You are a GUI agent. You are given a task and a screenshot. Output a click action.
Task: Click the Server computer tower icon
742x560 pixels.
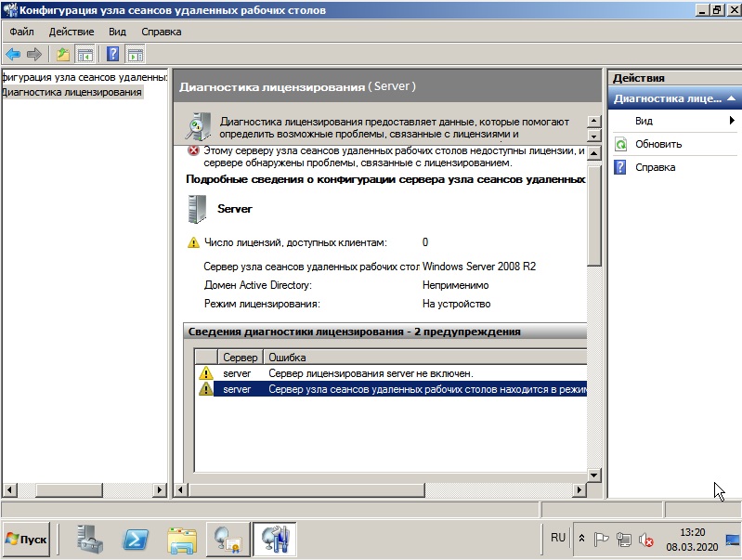pos(197,209)
